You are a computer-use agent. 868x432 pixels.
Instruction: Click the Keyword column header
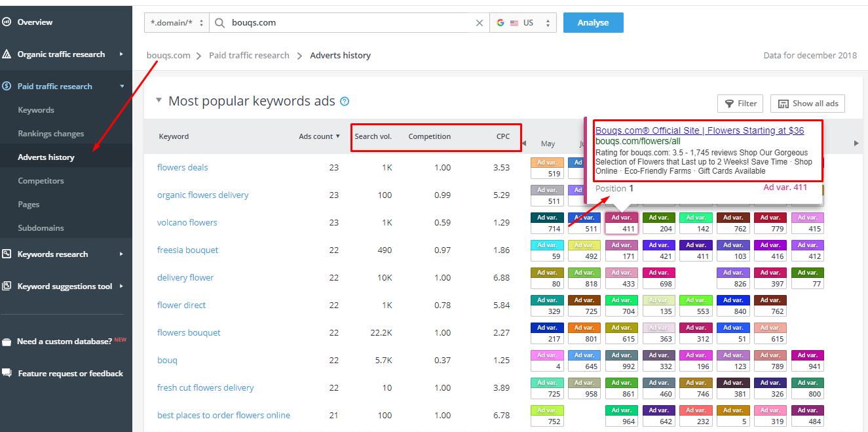tap(174, 136)
